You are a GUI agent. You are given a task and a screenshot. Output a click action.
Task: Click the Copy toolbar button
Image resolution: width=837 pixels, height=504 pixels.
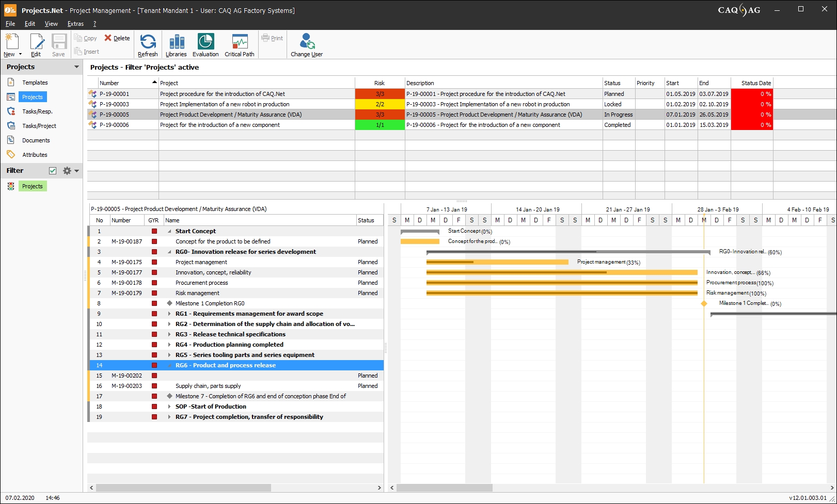point(86,38)
